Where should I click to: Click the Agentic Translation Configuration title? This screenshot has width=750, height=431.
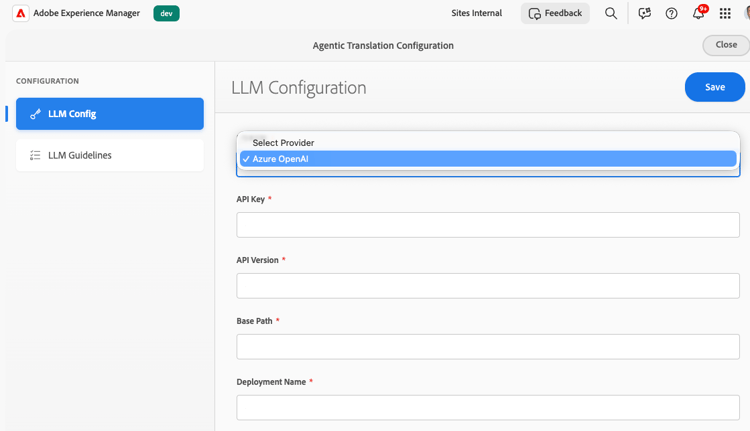tap(383, 45)
